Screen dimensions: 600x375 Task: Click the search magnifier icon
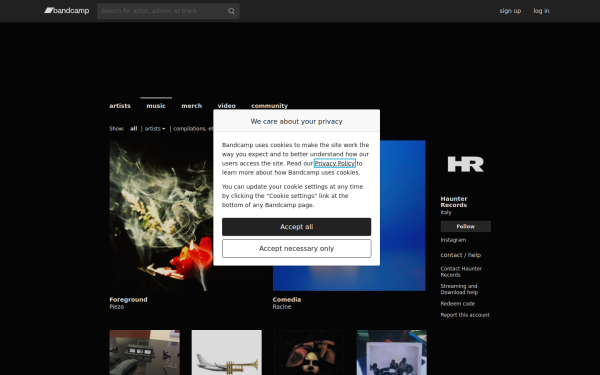click(x=231, y=11)
